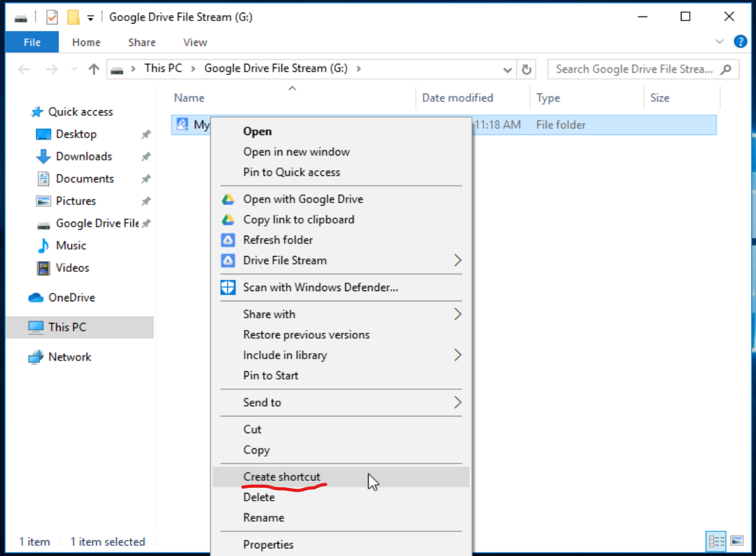This screenshot has width=756, height=556.
Task: Expand the Share with submenu arrow
Action: tap(457, 315)
